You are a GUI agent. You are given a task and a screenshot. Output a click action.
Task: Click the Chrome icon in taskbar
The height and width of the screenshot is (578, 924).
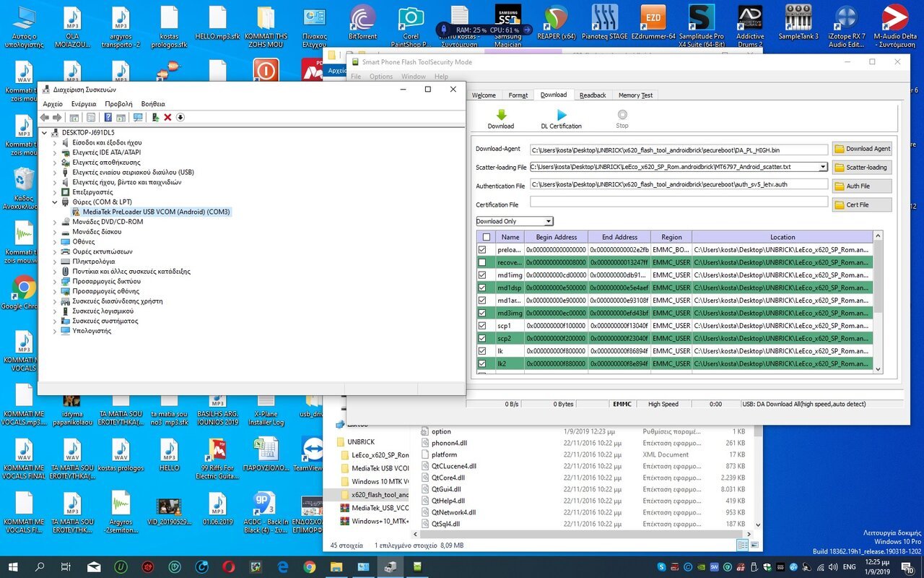pos(309,567)
